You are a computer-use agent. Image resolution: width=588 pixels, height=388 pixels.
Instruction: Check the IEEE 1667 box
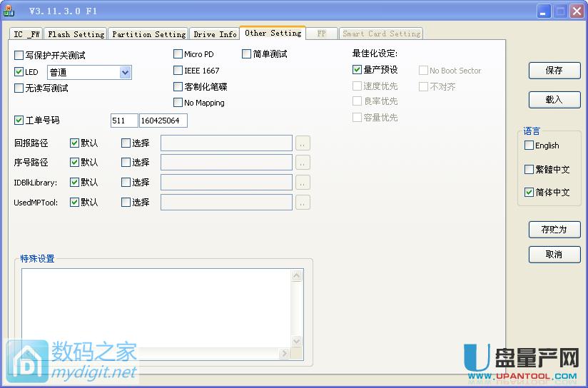(x=178, y=71)
